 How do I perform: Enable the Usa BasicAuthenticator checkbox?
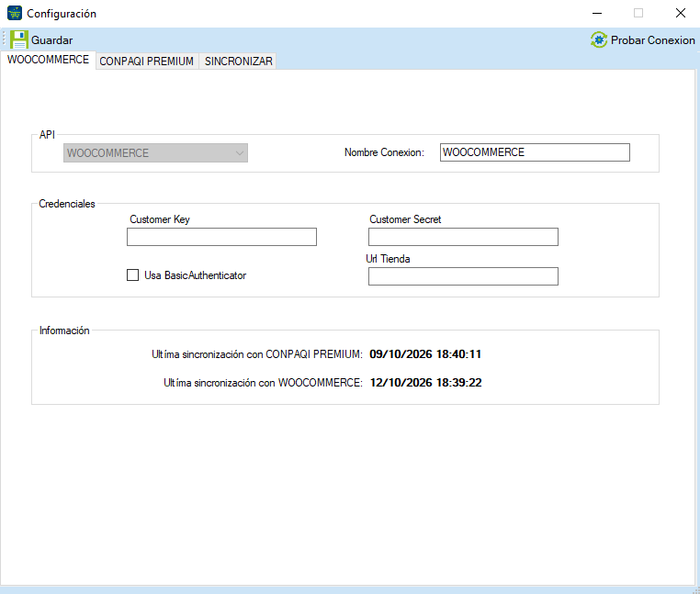(x=132, y=275)
